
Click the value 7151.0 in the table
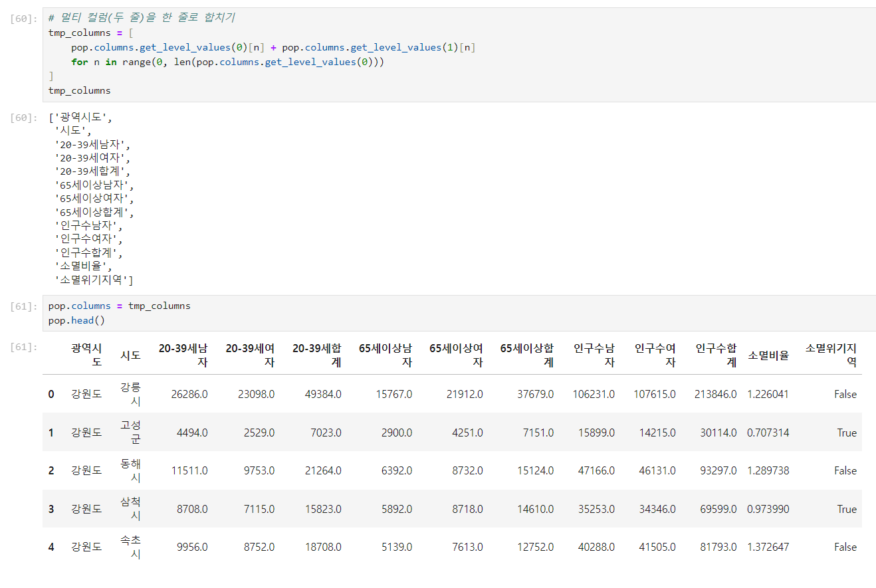click(538, 433)
